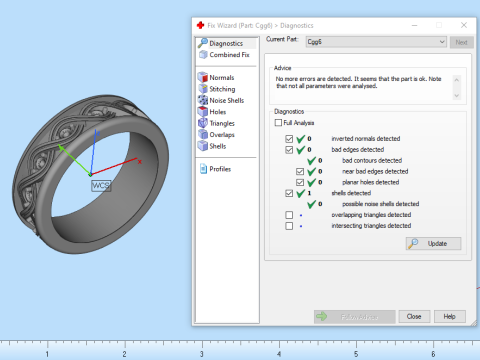The width and height of the screenshot is (480, 360).
Task: Click the Profiles document icon
Action: (203, 169)
